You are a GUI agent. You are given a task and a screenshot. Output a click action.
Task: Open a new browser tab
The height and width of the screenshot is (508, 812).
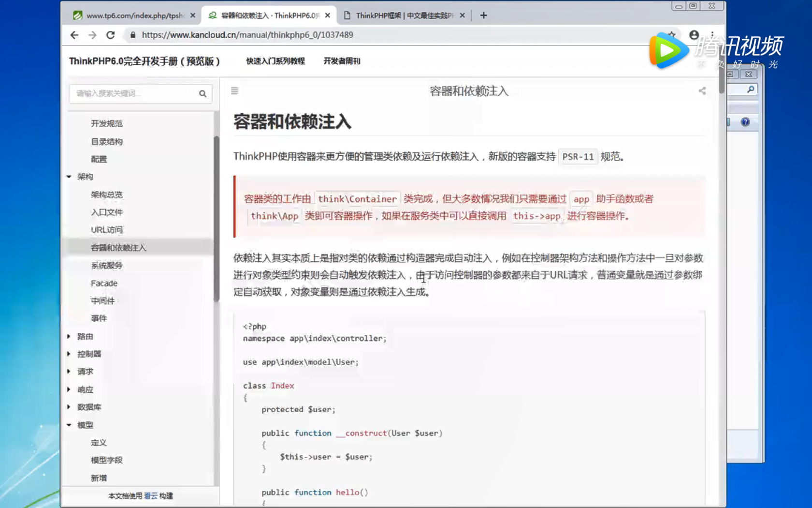point(483,15)
